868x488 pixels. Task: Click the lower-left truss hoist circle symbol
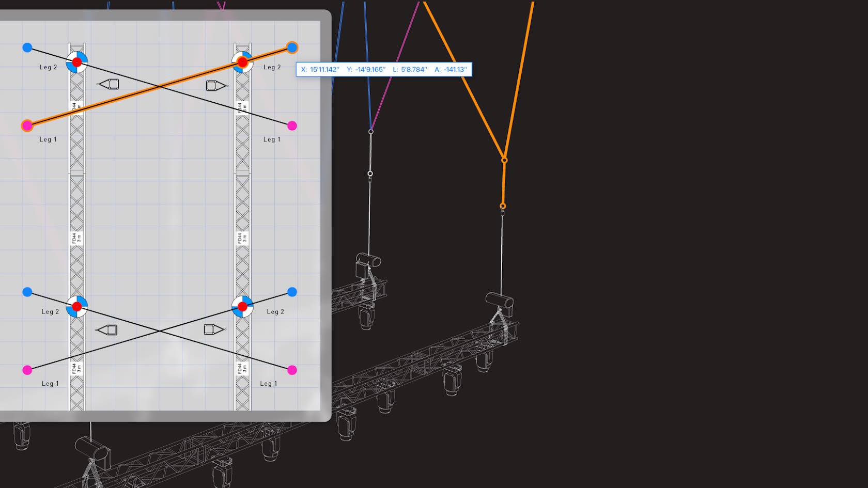click(77, 307)
